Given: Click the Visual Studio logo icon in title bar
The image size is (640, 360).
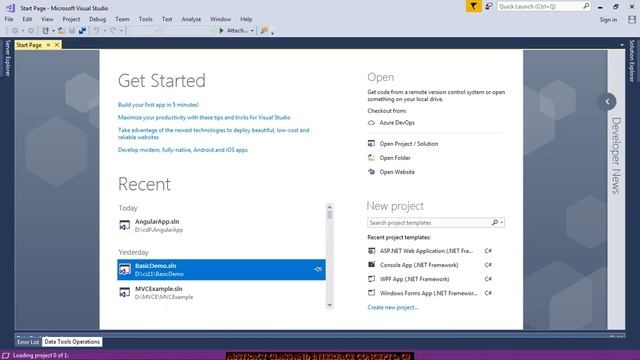Looking at the screenshot, I should (10, 8).
